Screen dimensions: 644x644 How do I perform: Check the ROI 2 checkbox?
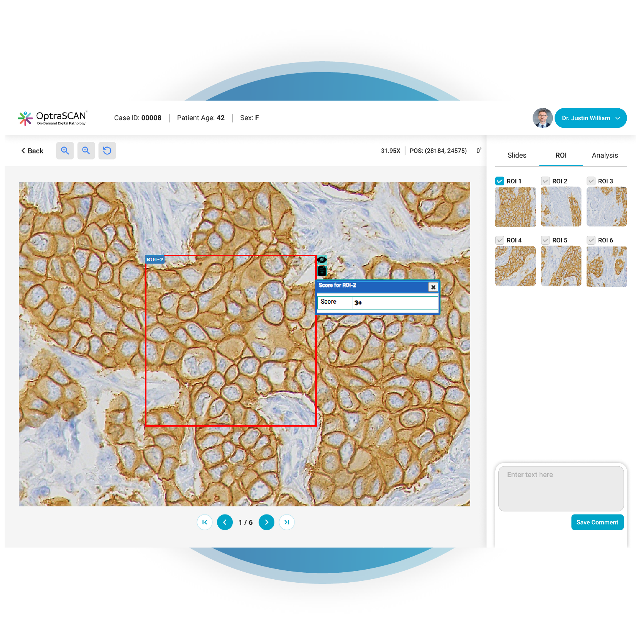[545, 181]
